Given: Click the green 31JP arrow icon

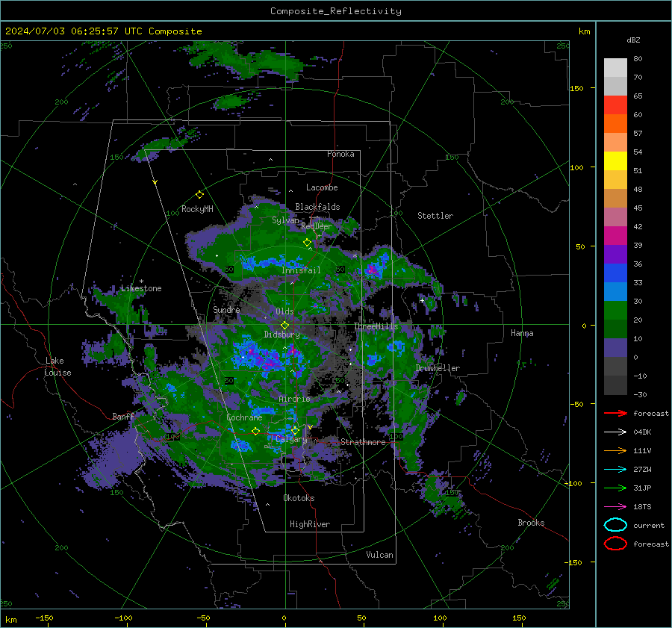Looking at the screenshot, I should (615, 488).
